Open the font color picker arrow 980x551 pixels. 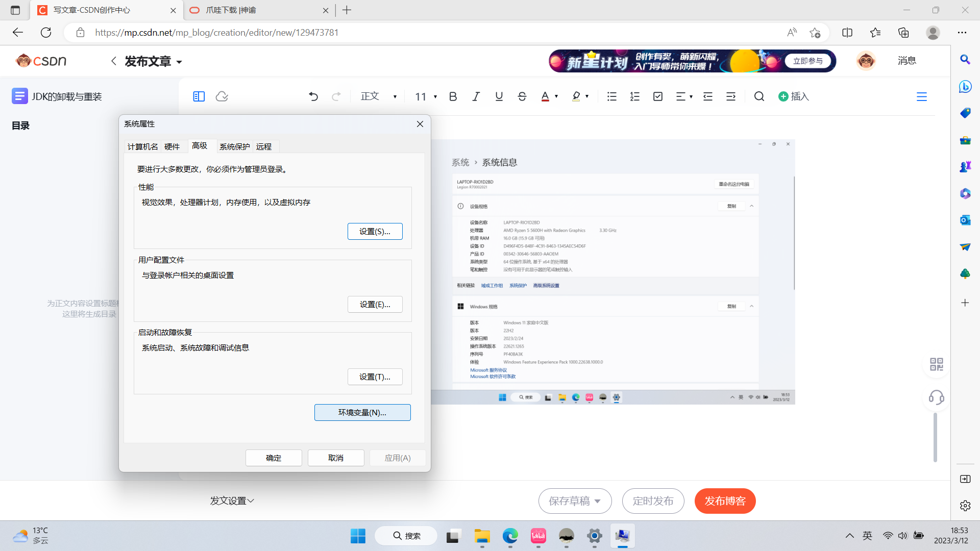click(x=556, y=96)
